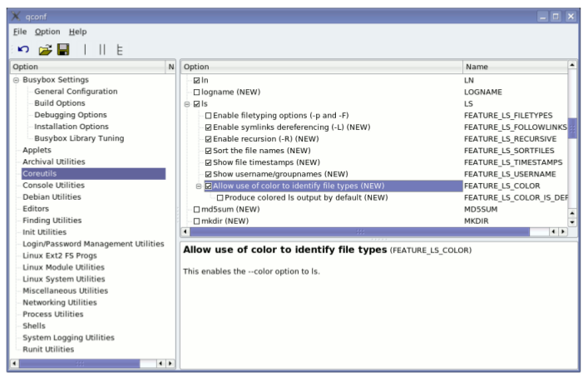Screen dimensions: 588x378
Task: Open the Option menu
Action: (47, 32)
